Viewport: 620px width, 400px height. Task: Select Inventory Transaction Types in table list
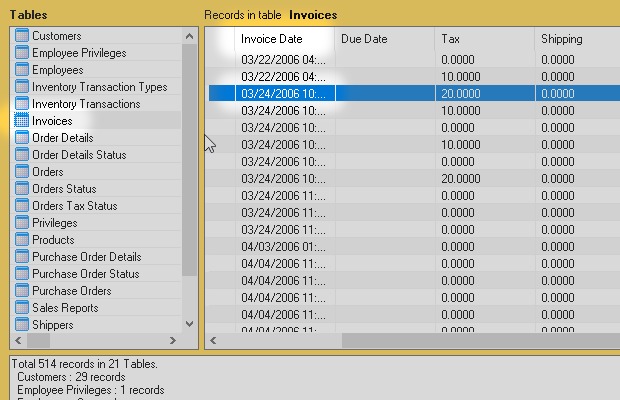click(x=99, y=87)
